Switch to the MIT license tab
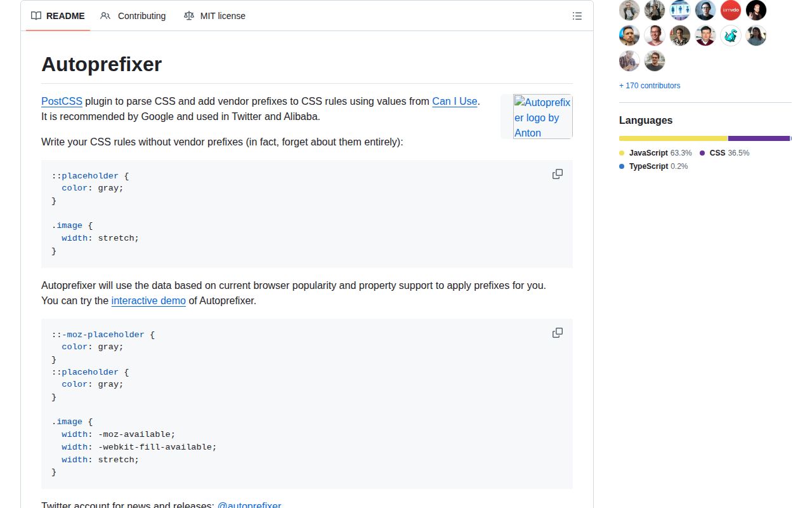The height and width of the screenshot is (508, 812). 214,16
